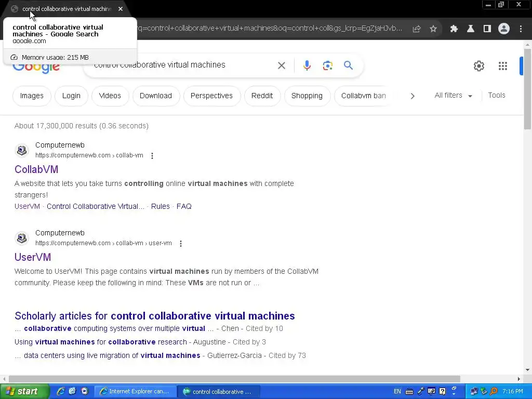The width and height of the screenshot is (532, 399).
Task: Click the computernewb.com › collab-vm › user-vm URL
Action: (103, 243)
